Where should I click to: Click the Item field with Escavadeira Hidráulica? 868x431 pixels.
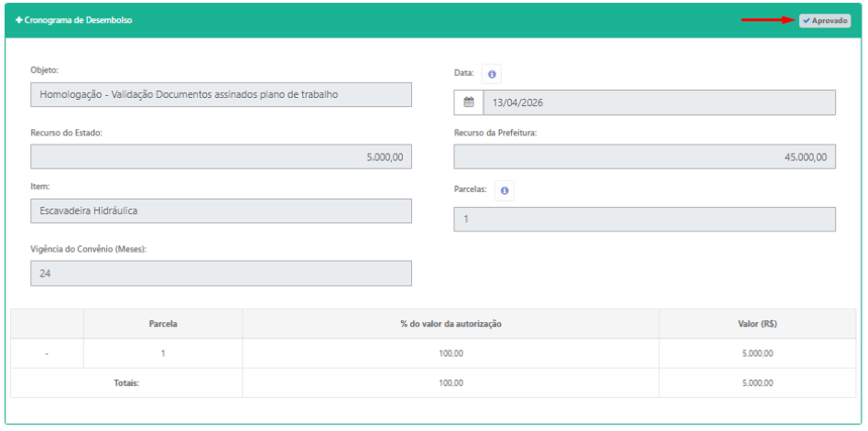click(221, 210)
